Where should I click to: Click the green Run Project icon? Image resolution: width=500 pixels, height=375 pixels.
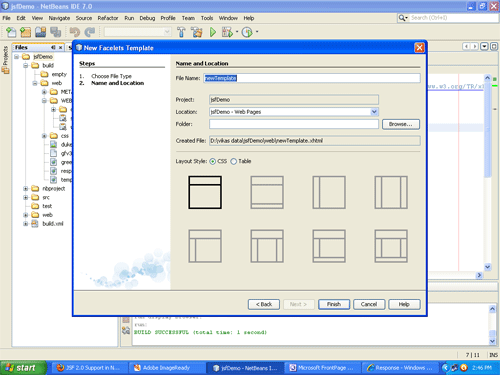click(x=213, y=32)
